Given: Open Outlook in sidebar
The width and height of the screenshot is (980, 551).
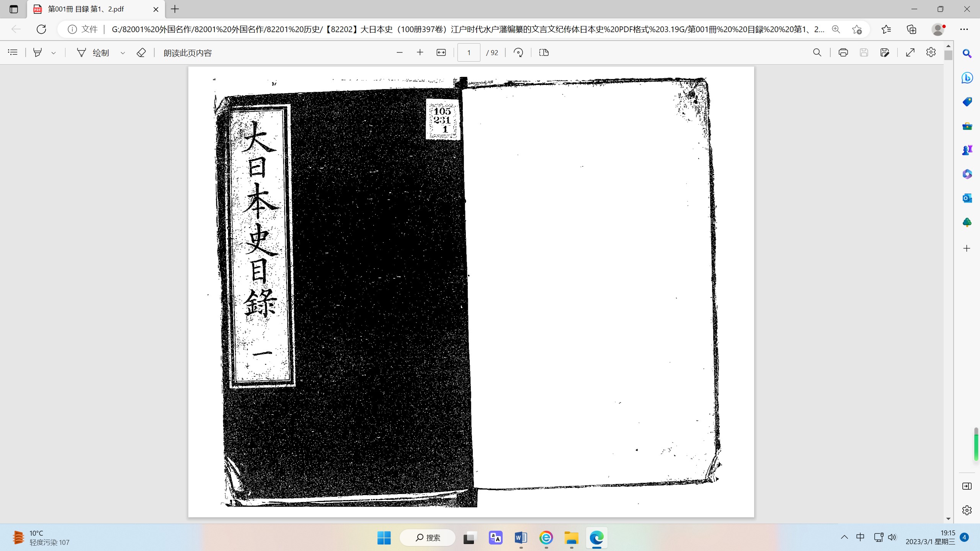Looking at the screenshot, I should [x=967, y=199].
